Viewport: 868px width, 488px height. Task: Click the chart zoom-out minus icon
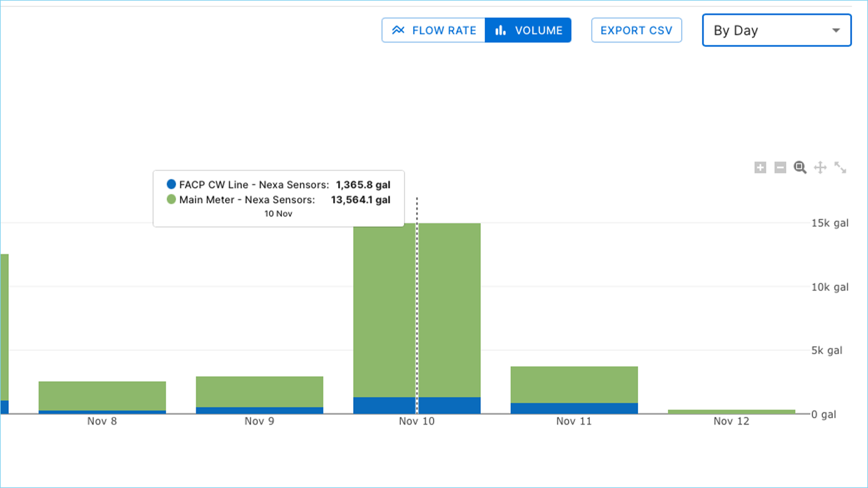coord(780,168)
